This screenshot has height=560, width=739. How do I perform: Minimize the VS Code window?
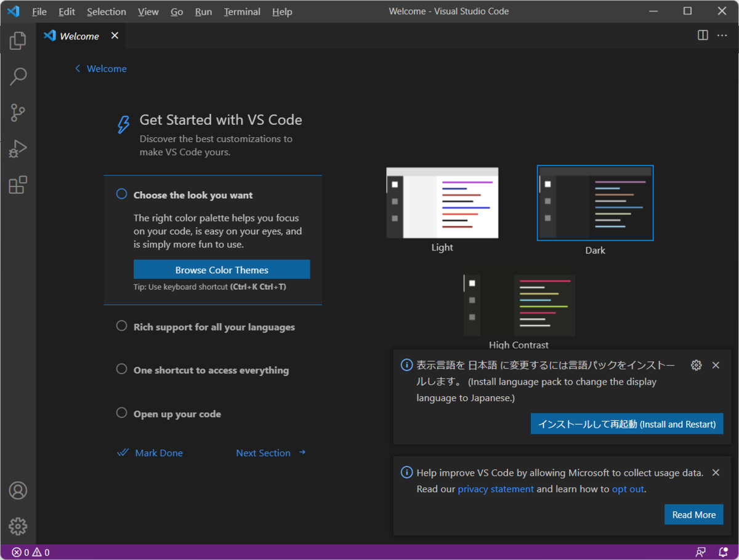pyautogui.click(x=654, y=11)
